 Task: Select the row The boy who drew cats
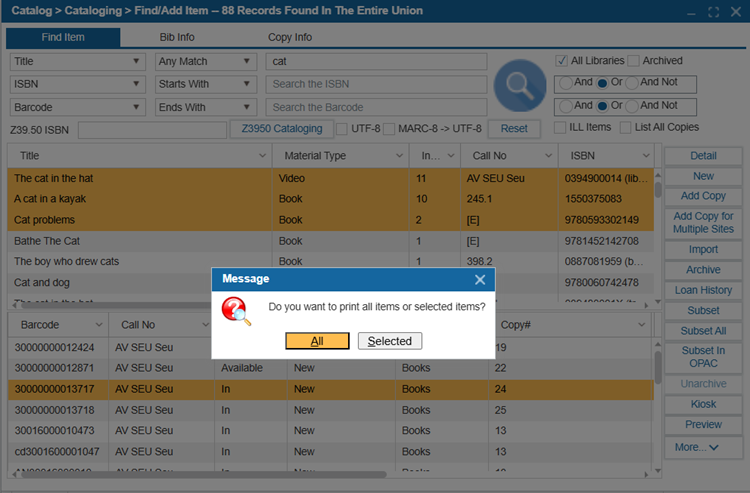click(331, 262)
